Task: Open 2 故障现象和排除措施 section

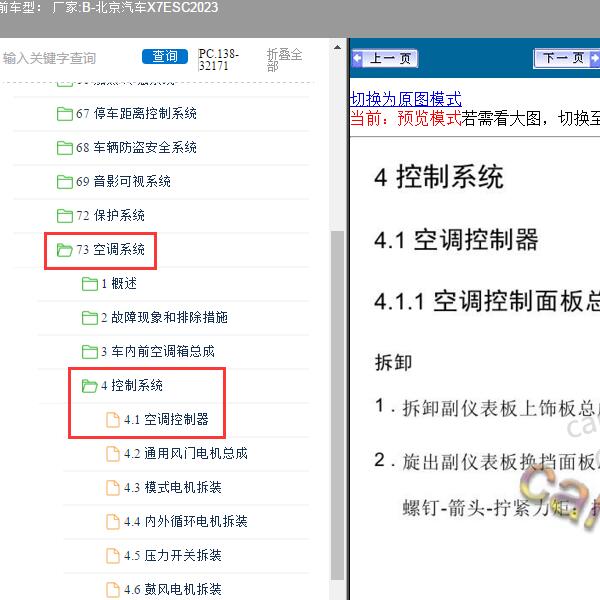Action: pos(165,318)
